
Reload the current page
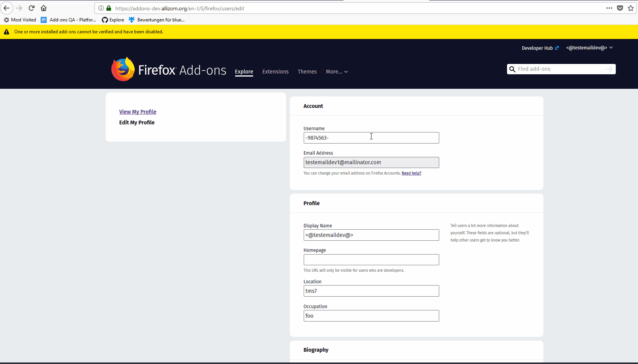[31, 8]
